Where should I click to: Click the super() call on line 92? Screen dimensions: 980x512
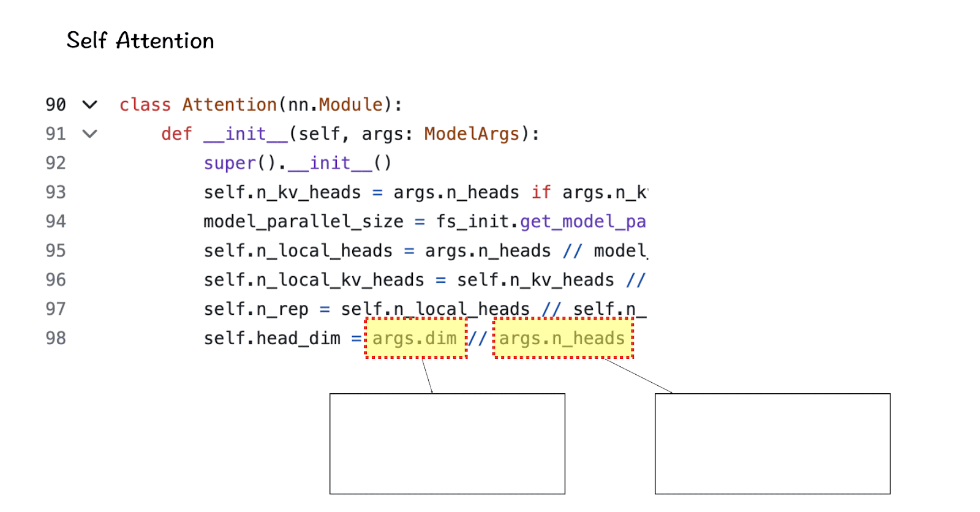(230, 163)
